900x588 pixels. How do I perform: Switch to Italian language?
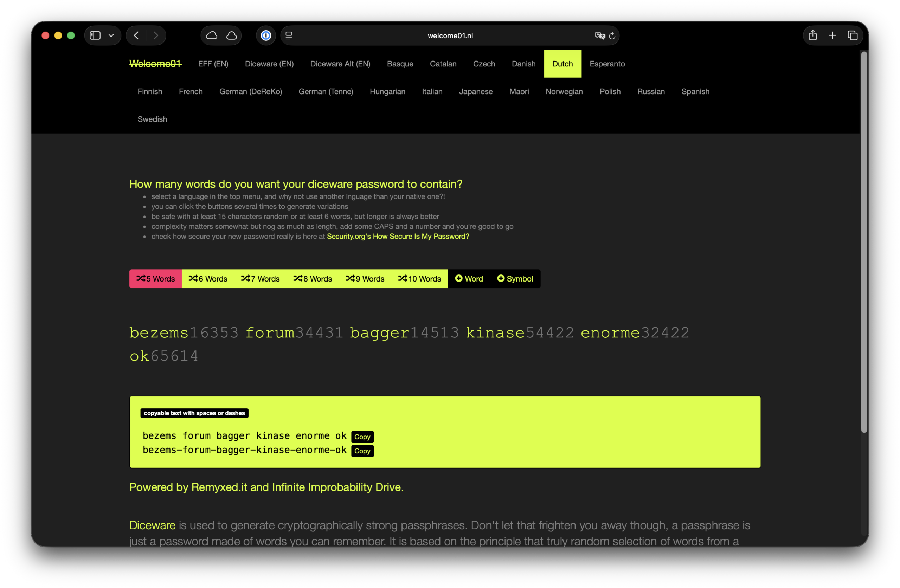(432, 91)
